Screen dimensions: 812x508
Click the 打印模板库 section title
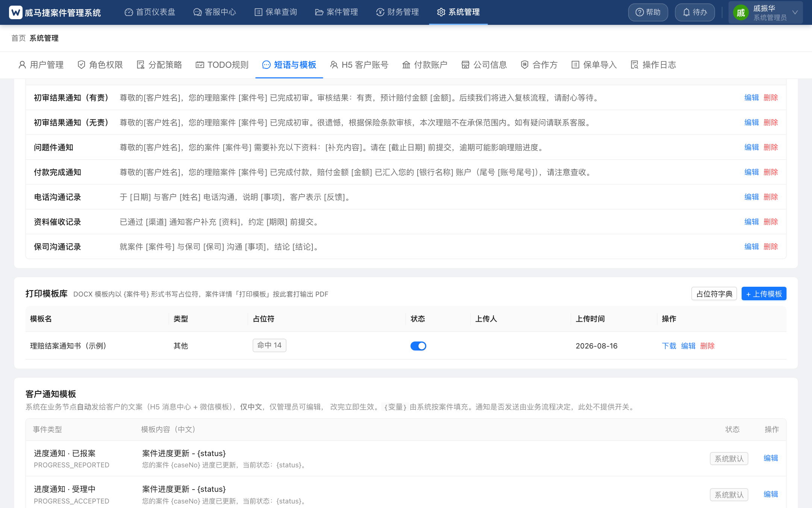[47, 294]
